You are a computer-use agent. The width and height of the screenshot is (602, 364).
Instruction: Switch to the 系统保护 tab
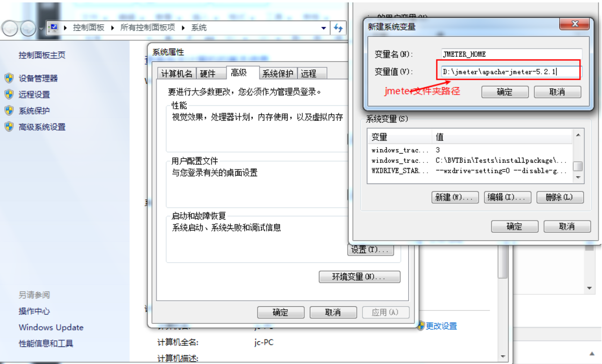pos(278,73)
